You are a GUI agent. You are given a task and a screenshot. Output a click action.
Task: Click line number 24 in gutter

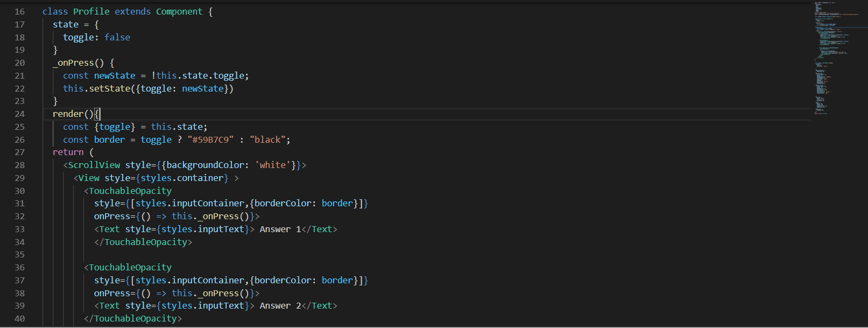(x=20, y=114)
